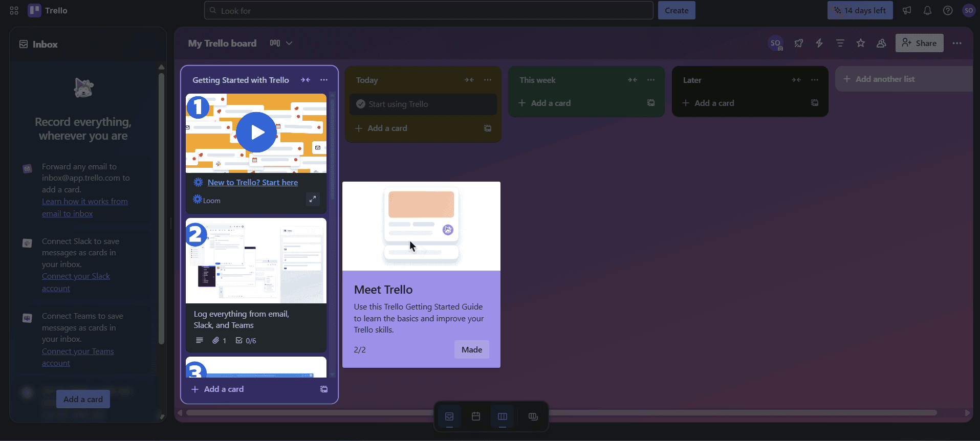
Task: Star My Trello board
Action: [861, 43]
